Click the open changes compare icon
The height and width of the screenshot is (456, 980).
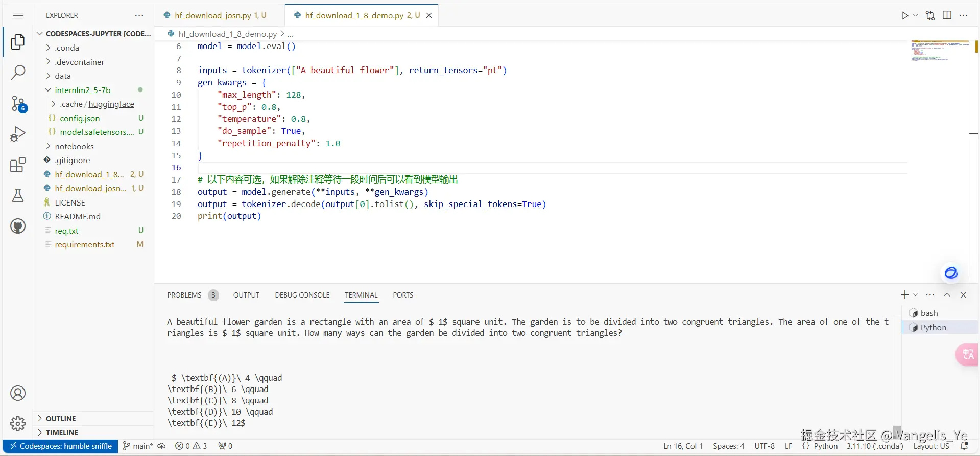point(930,15)
